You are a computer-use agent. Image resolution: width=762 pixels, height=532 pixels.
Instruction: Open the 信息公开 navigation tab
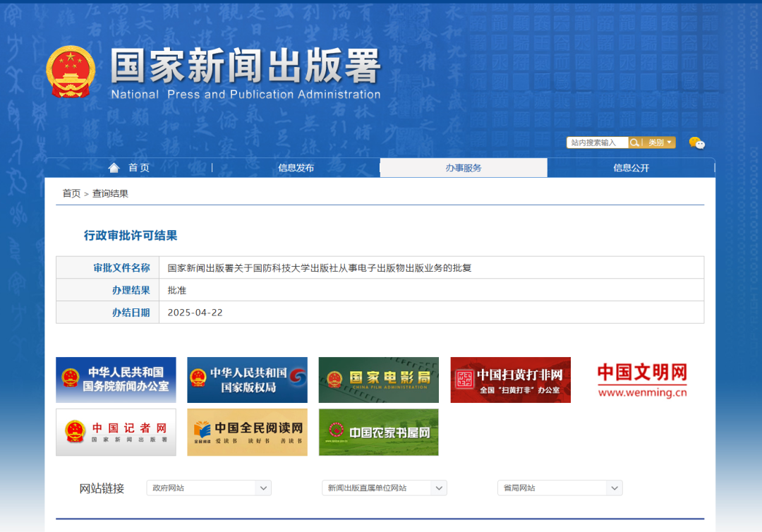pos(631,168)
